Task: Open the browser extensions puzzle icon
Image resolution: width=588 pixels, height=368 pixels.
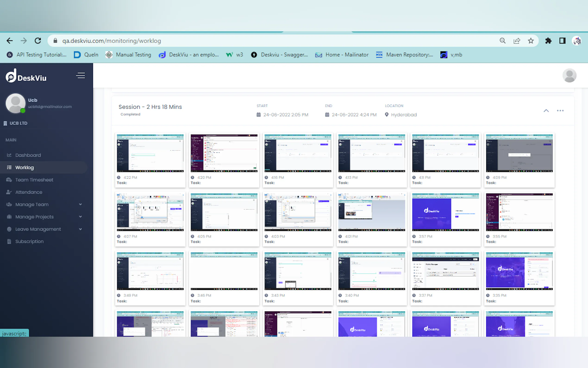Action: 548,41
